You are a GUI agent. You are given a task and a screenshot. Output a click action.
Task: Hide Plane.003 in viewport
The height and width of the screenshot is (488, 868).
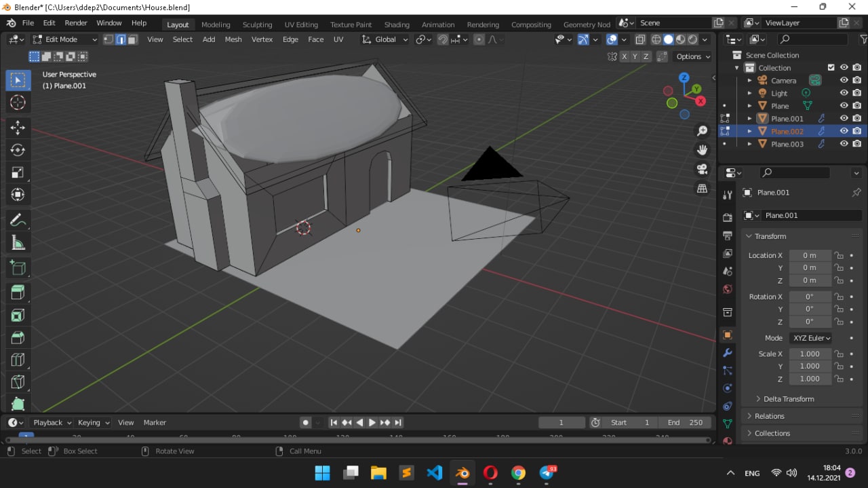point(844,144)
